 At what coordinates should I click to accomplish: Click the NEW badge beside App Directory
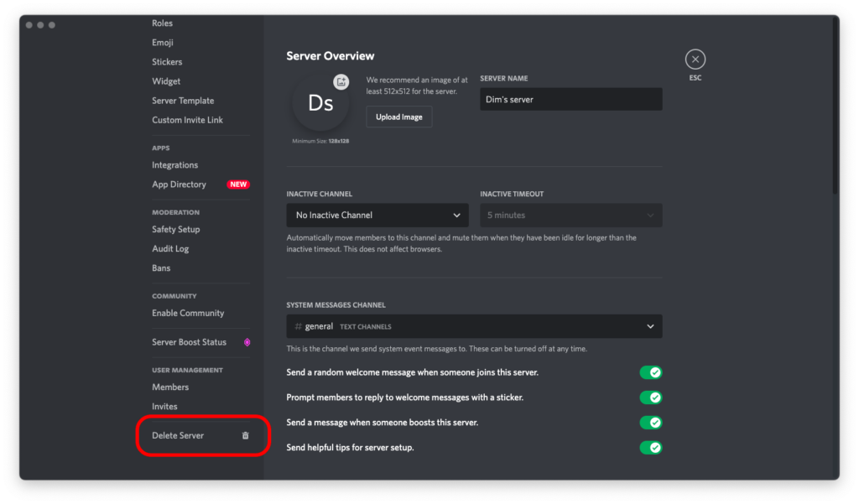[x=238, y=184]
